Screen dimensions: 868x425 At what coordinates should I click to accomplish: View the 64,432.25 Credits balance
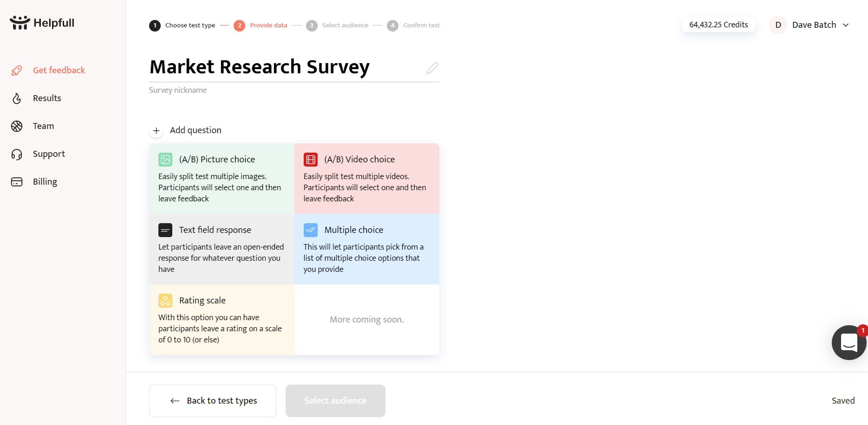point(718,25)
